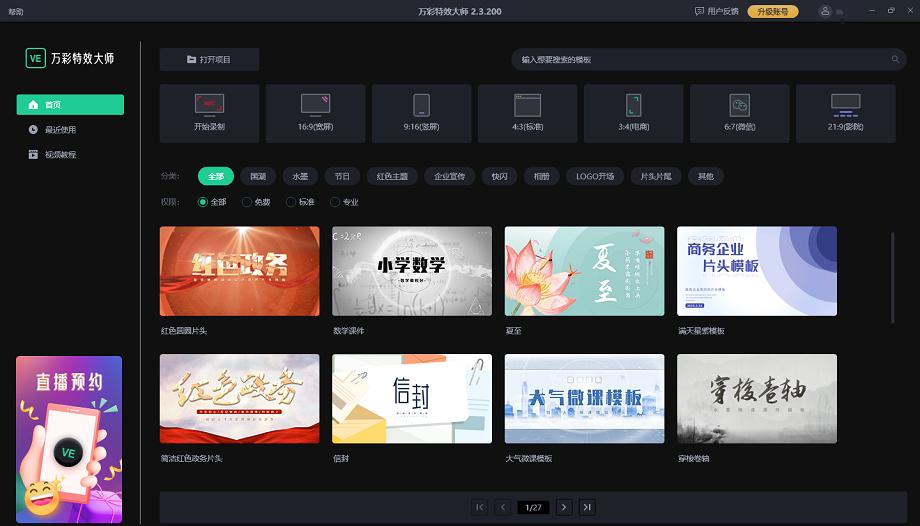Image resolution: width=920 pixels, height=526 pixels.
Task: Click the template list vertical scrollbar
Action: (892, 278)
